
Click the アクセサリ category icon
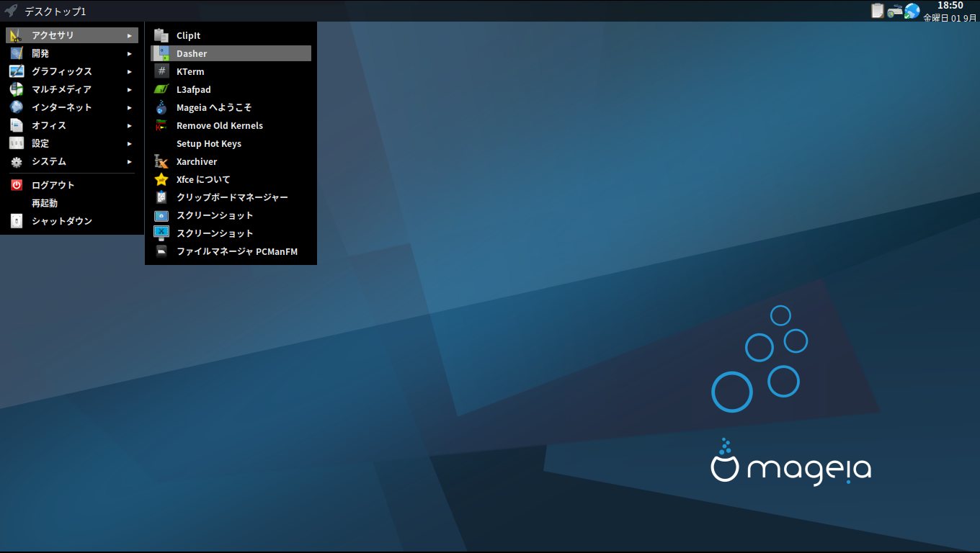17,35
